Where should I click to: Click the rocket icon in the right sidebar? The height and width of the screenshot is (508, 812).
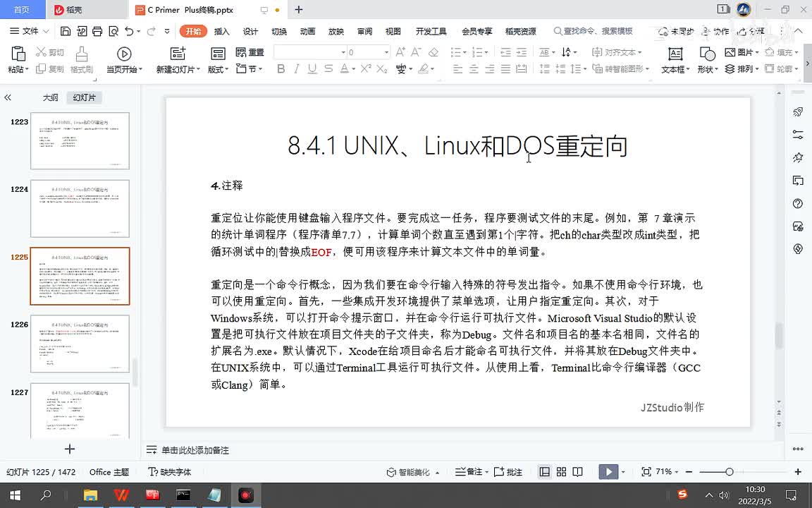coord(798,111)
